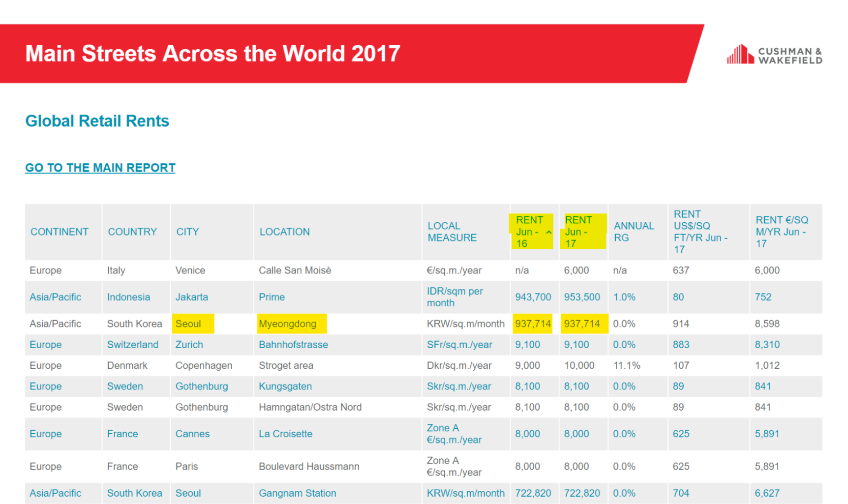Click the Venice city cell
Viewport: 848px width, 504px height.
(190, 270)
